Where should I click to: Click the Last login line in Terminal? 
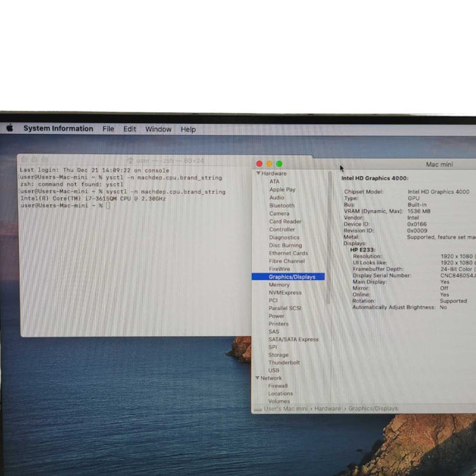pyautogui.click(x=95, y=170)
